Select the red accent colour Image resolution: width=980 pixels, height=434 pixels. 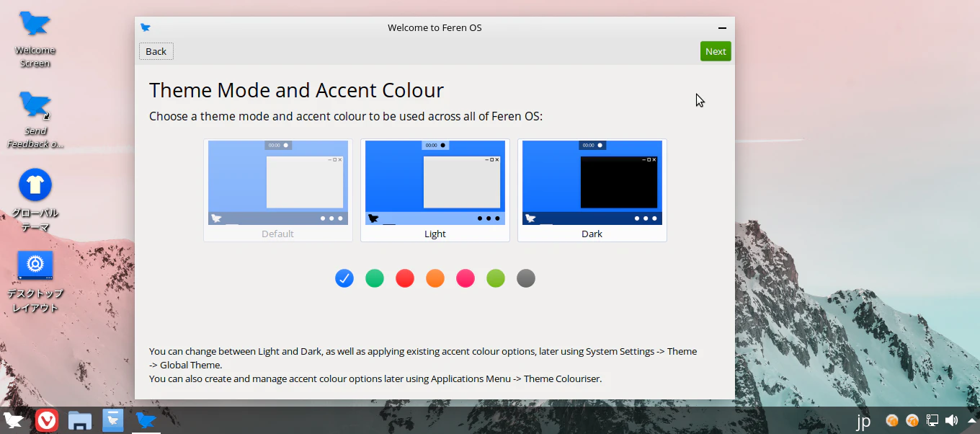click(405, 278)
